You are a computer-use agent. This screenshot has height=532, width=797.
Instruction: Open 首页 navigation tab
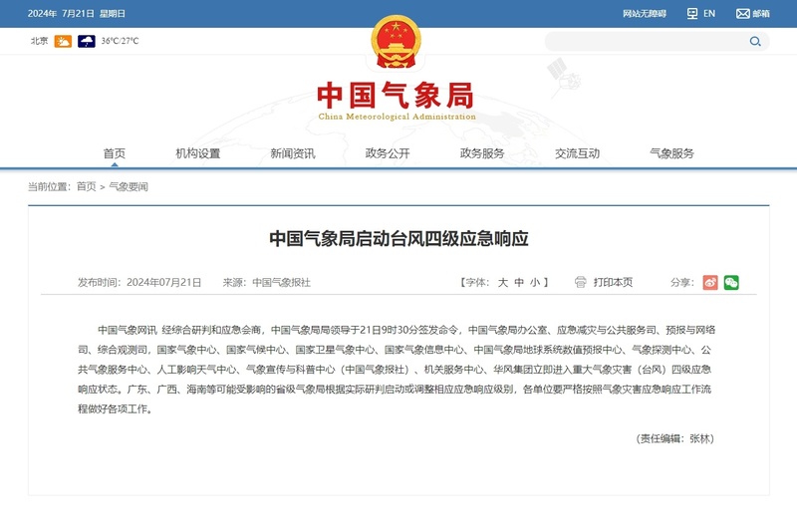[114, 153]
